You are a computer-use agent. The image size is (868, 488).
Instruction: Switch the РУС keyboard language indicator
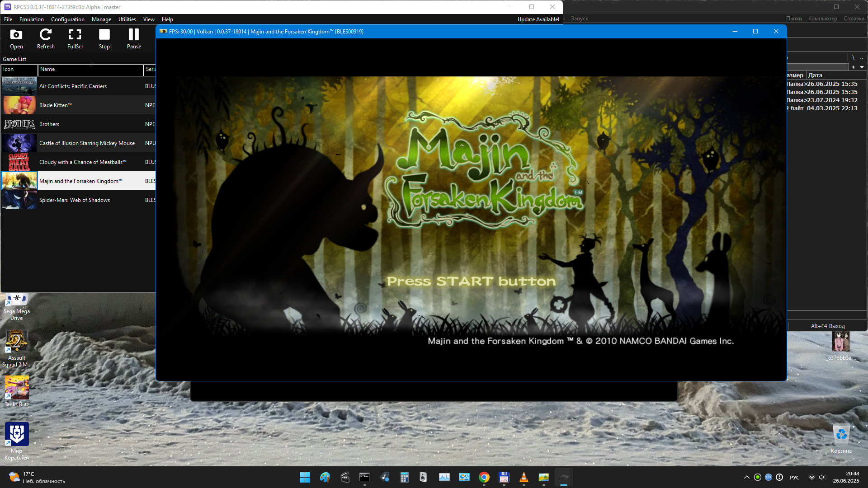click(794, 478)
